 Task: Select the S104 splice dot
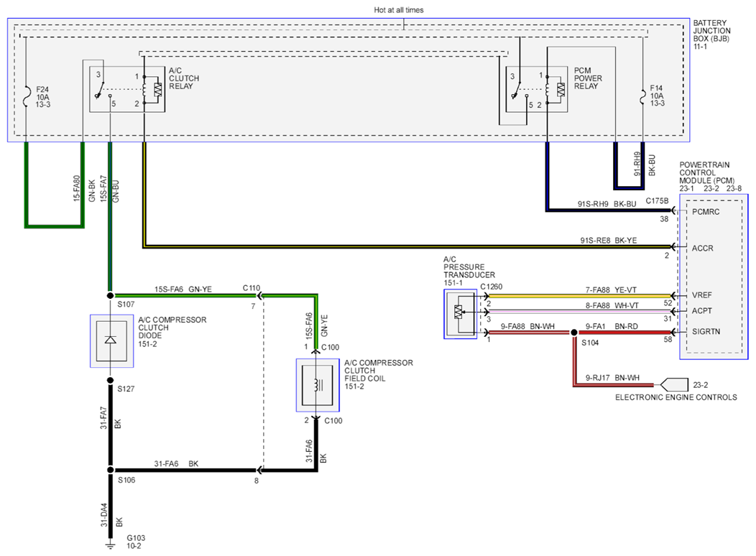pyautogui.click(x=574, y=333)
